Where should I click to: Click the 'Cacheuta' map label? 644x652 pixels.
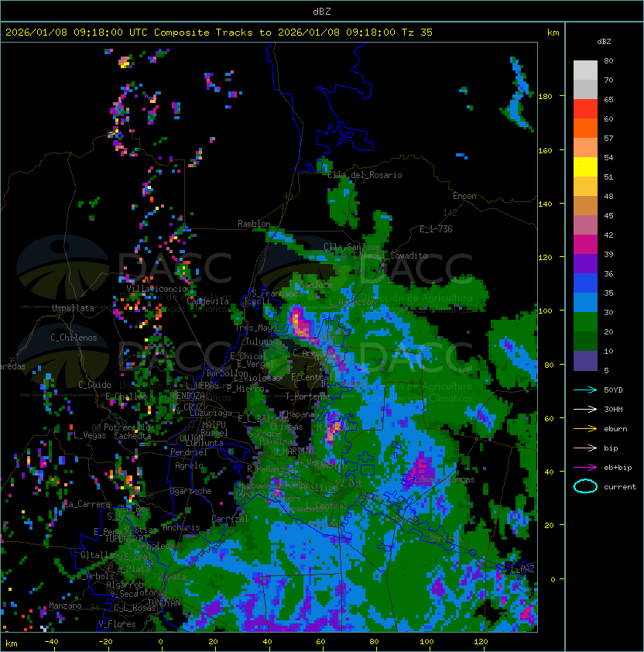tap(132, 436)
